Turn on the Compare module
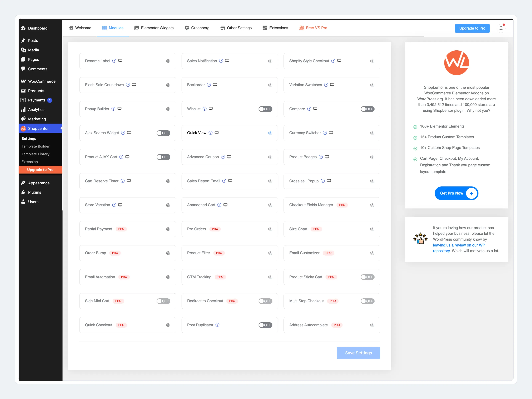Screen dimensions: 532x399 click(x=367, y=109)
